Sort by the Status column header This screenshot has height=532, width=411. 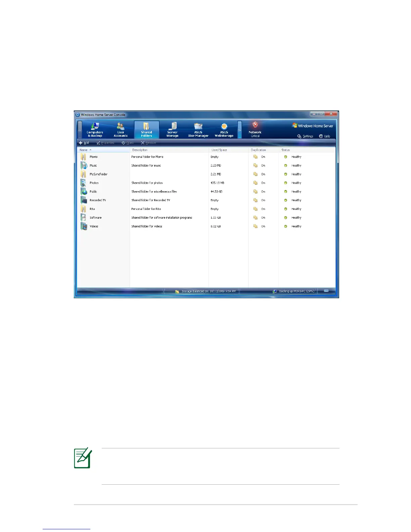pyautogui.click(x=307, y=150)
